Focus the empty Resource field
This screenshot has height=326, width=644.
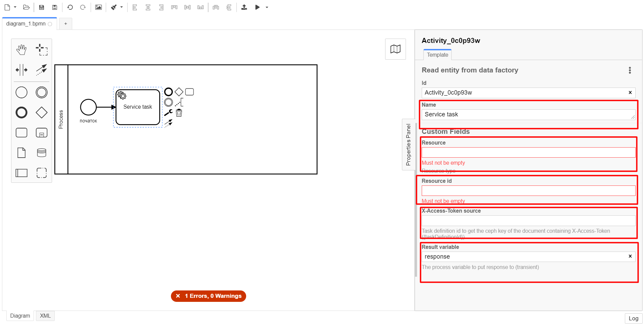[x=528, y=153]
